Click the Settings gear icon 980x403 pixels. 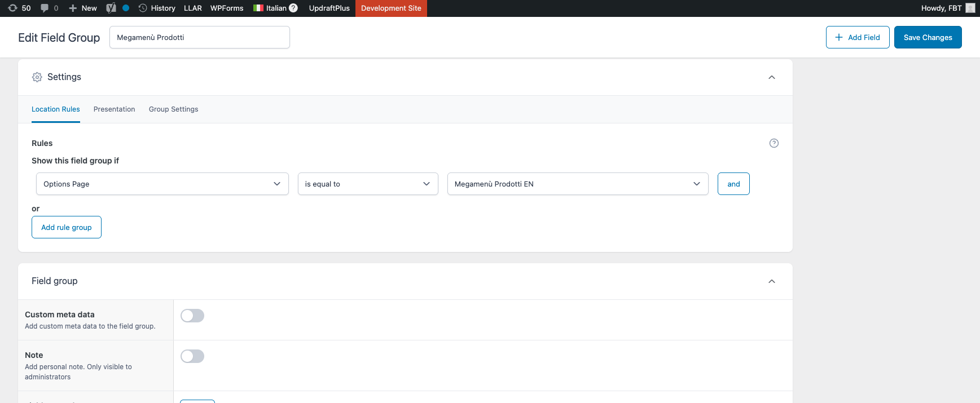(x=37, y=77)
